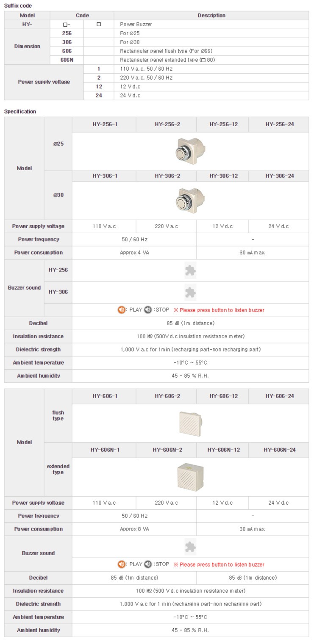Viewport: 314px width, 644px height.
Task: Open the extended type rectangular buzzer image
Action: pyautogui.click(x=190, y=477)
